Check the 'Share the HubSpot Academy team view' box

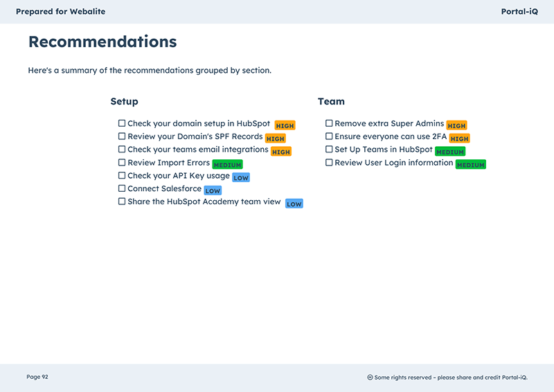click(x=122, y=202)
